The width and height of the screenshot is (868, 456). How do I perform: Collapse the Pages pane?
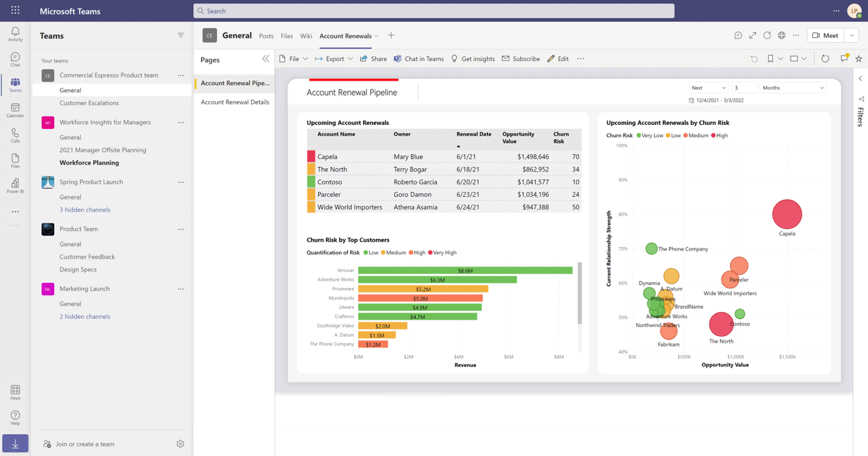coord(265,59)
